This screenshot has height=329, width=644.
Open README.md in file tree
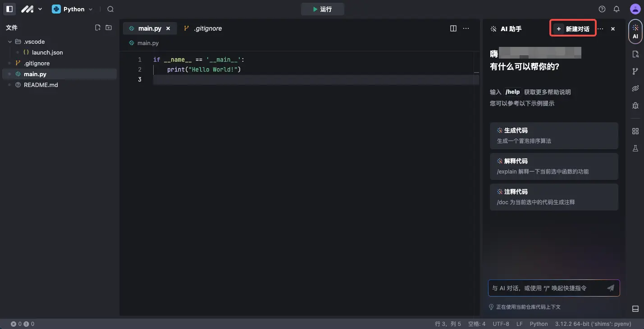[x=59, y=85]
